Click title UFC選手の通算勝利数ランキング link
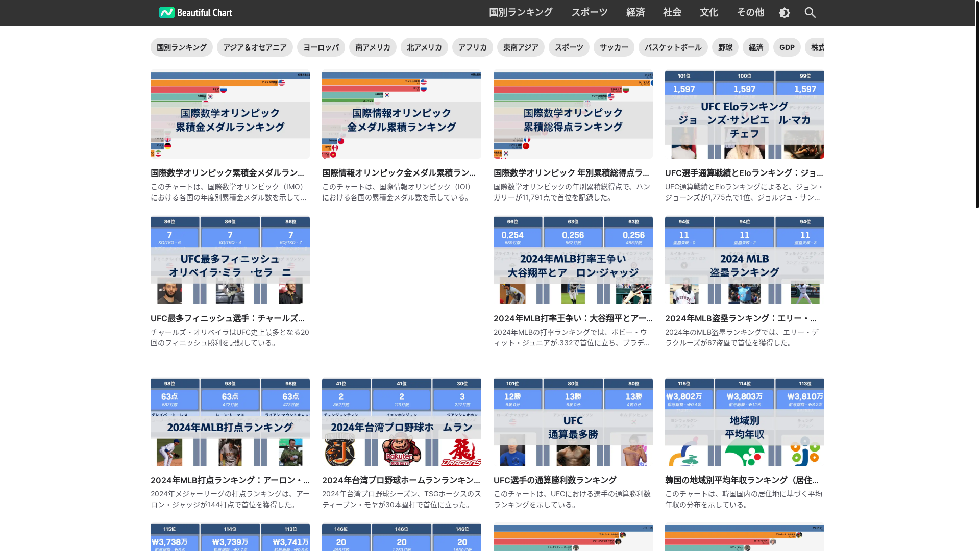The height and width of the screenshot is (551, 980). pyautogui.click(x=555, y=480)
